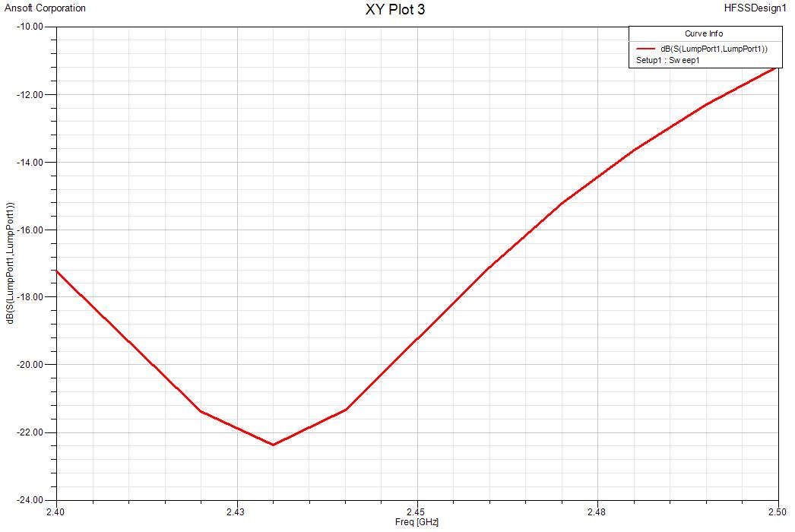
Task: Click the -18.00 Y-axis tick label
Action: click(x=30, y=296)
